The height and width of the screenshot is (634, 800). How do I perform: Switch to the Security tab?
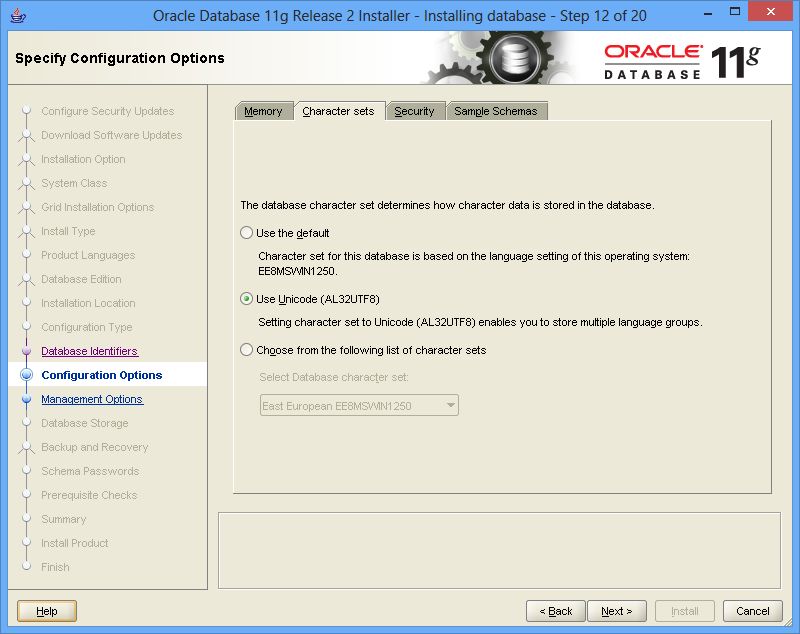[414, 111]
